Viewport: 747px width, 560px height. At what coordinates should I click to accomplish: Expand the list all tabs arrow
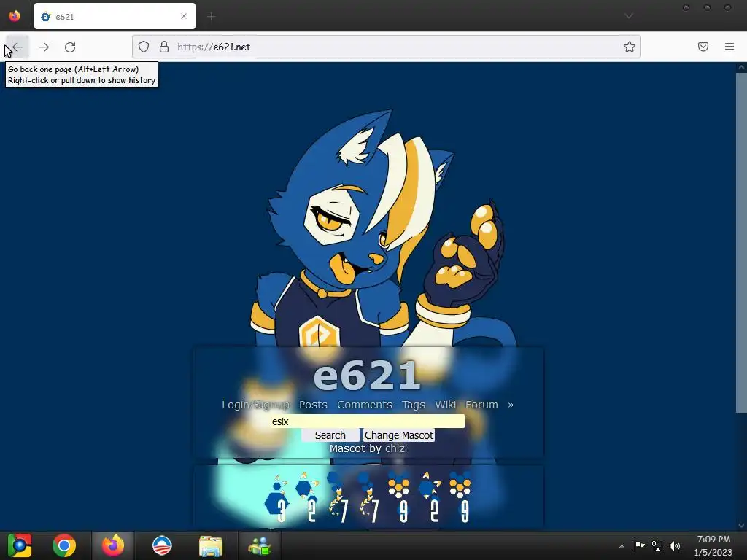click(x=629, y=16)
